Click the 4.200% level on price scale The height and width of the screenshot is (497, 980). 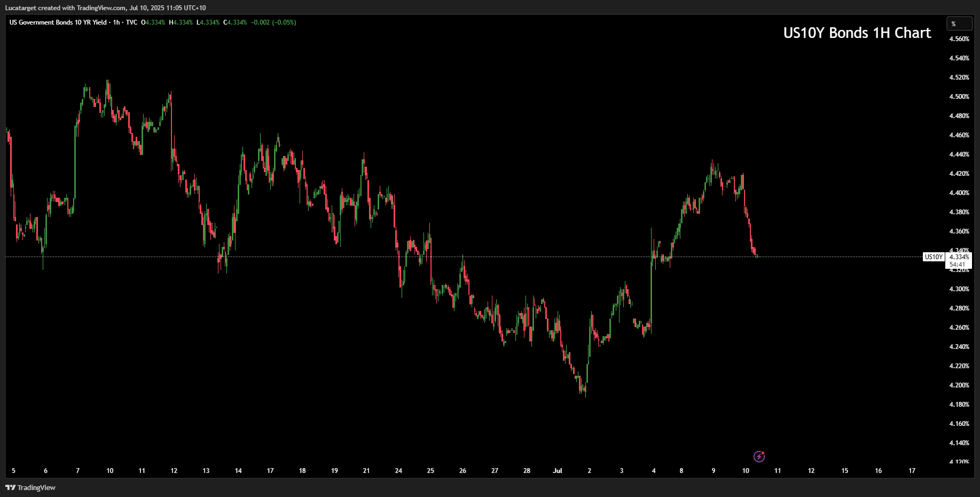click(x=959, y=385)
